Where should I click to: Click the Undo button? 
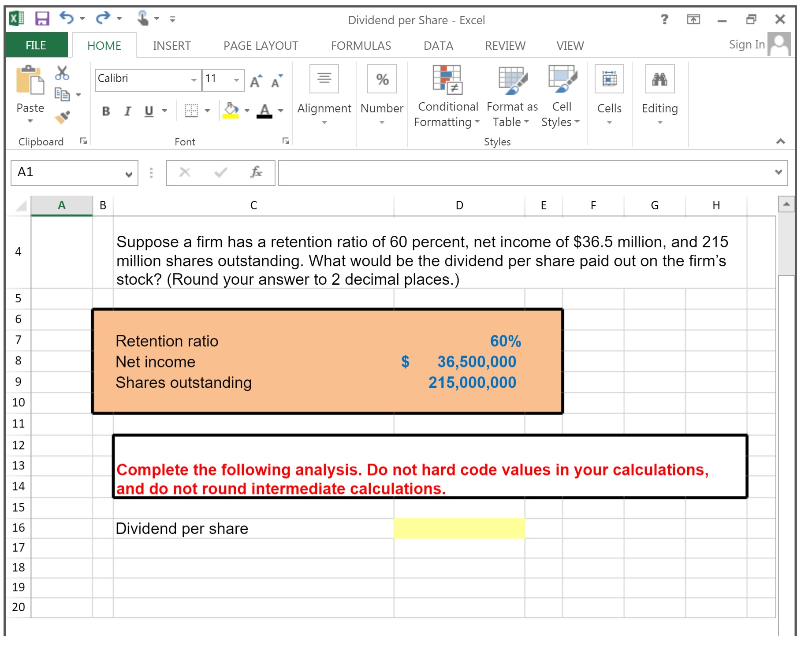(66, 18)
